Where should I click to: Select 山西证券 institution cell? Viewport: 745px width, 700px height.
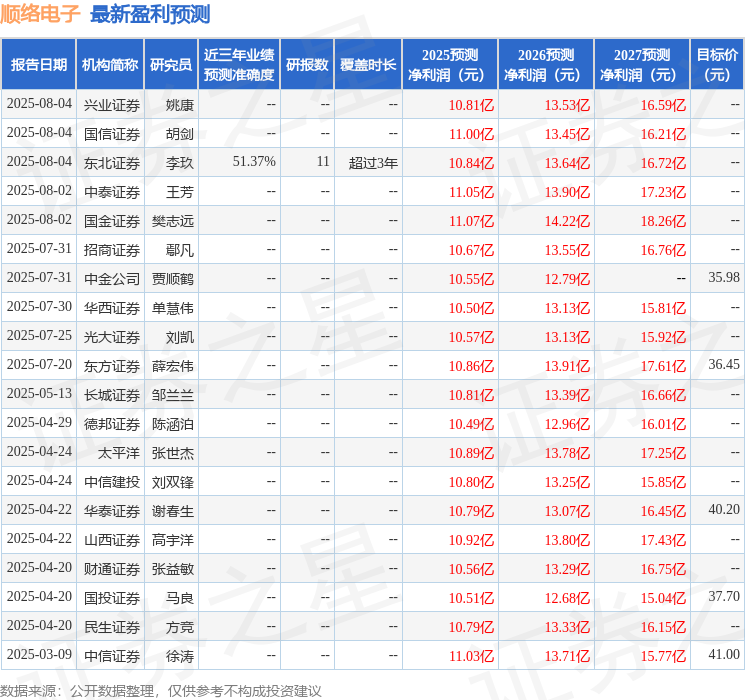pyautogui.click(x=112, y=540)
